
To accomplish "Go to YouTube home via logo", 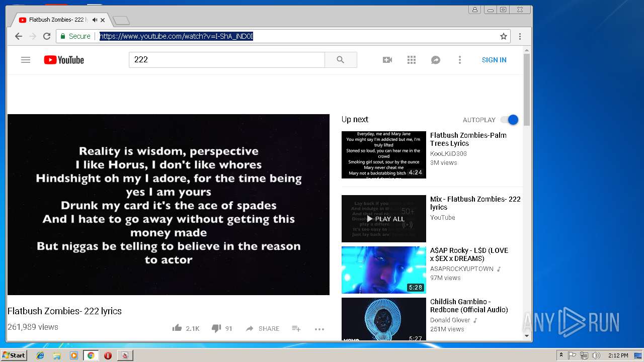I will point(64,60).
